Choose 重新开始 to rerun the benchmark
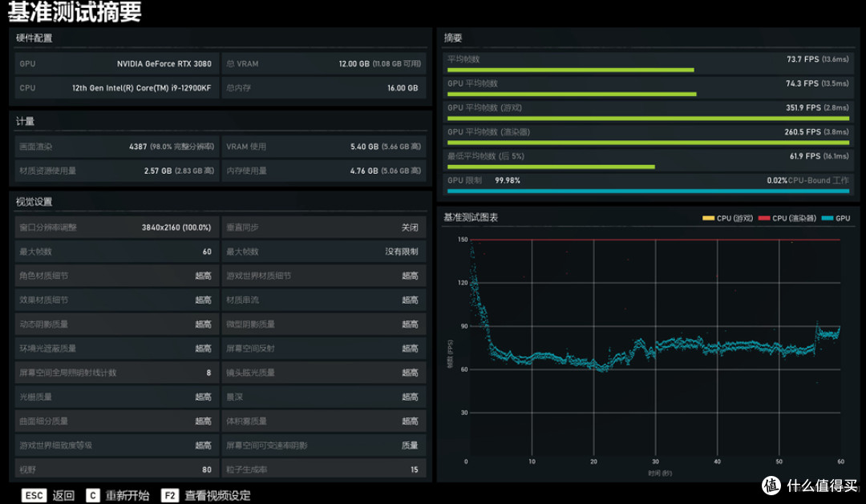This screenshot has height=504, width=866. (127, 495)
